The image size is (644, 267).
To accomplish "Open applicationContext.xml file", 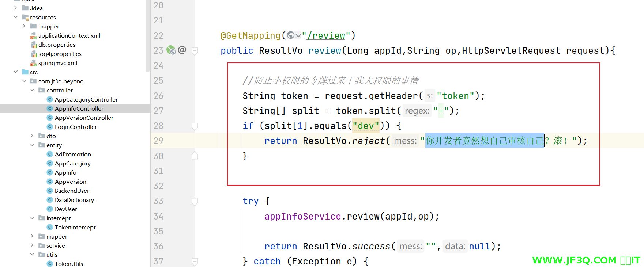I will click(69, 35).
